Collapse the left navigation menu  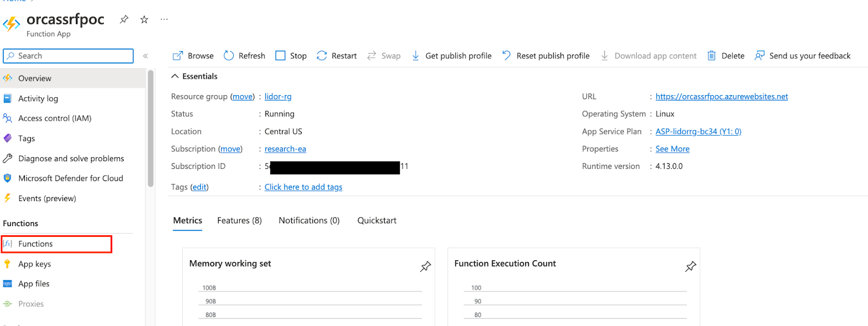(145, 56)
